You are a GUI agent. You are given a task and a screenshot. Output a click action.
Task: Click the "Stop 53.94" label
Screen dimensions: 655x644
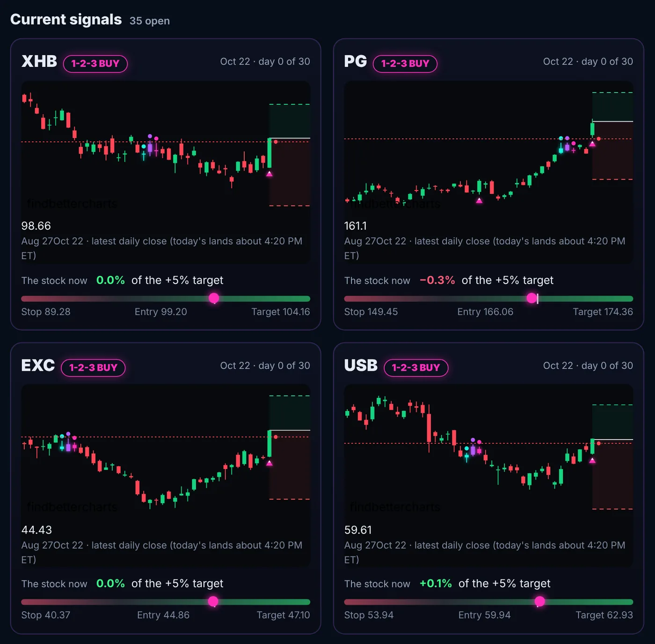click(369, 615)
